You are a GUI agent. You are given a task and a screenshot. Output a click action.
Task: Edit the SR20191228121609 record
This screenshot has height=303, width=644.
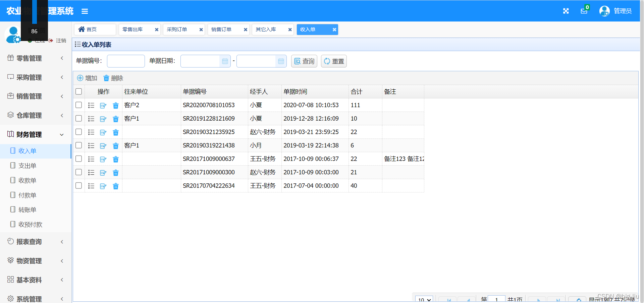tap(103, 119)
